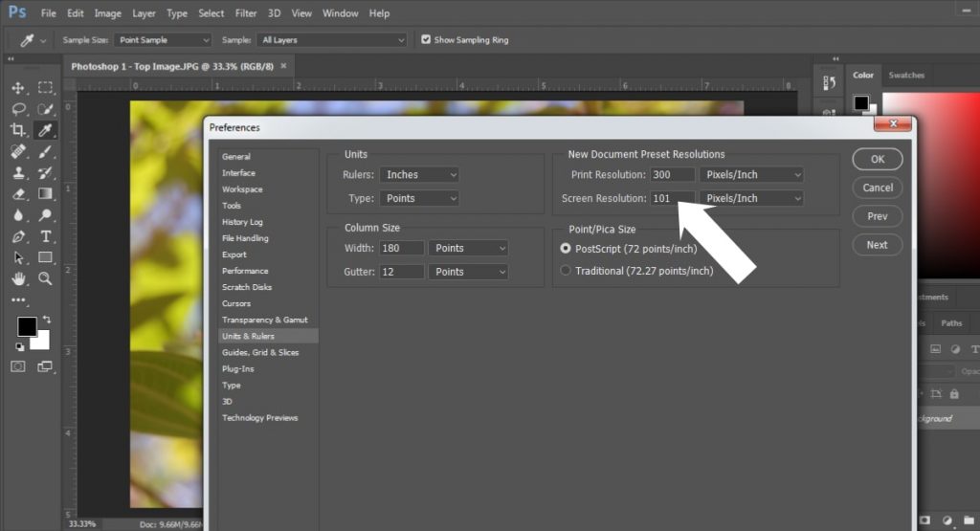Select the Pen tool
Screen dimensions: 980x531
(18, 236)
